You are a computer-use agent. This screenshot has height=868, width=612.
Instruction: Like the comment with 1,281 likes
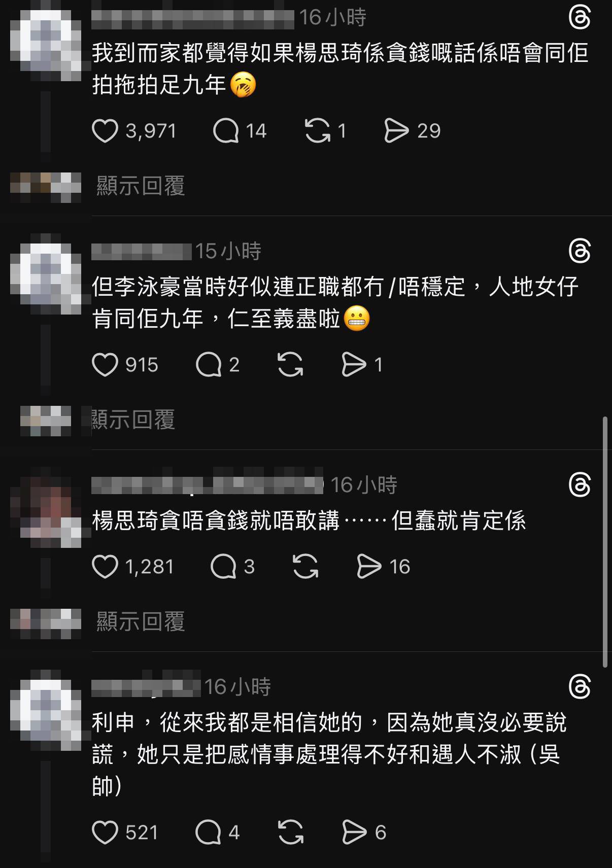[105, 567]
